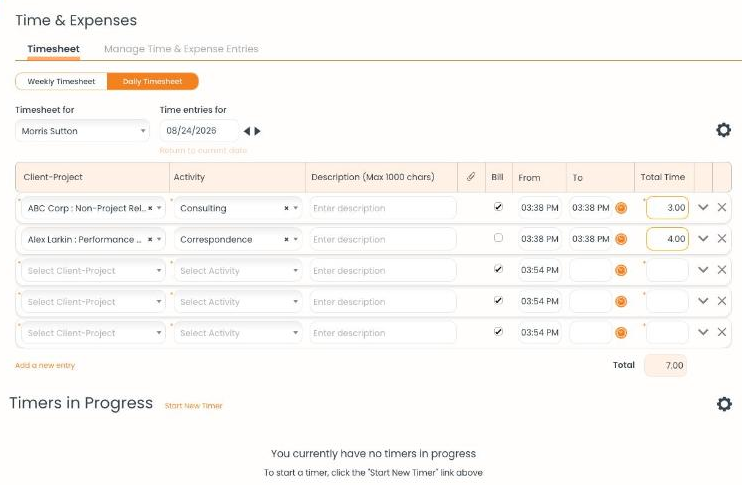
Task: Start timer icon on Consulting row
Action: (x=621, y=208)
